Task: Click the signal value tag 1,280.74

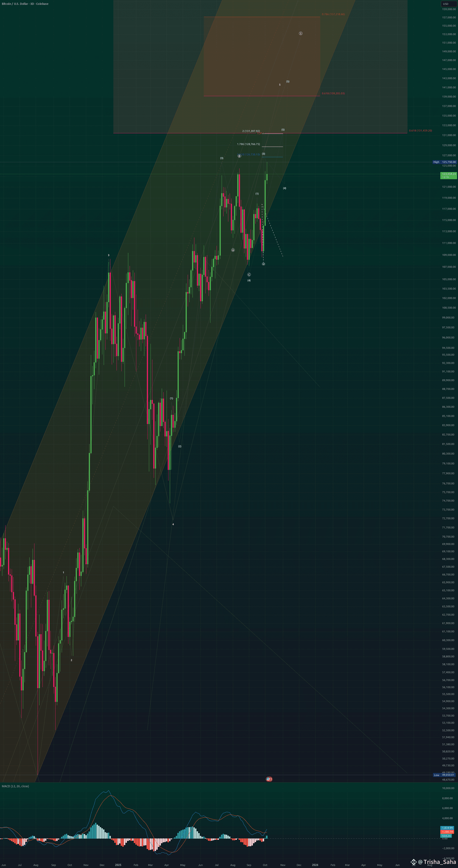Action: [x=447, y=832]
